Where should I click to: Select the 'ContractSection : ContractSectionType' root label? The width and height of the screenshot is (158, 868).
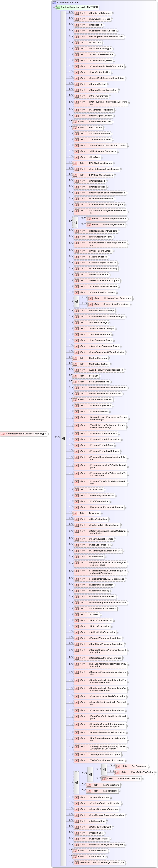tap(26, 434)
